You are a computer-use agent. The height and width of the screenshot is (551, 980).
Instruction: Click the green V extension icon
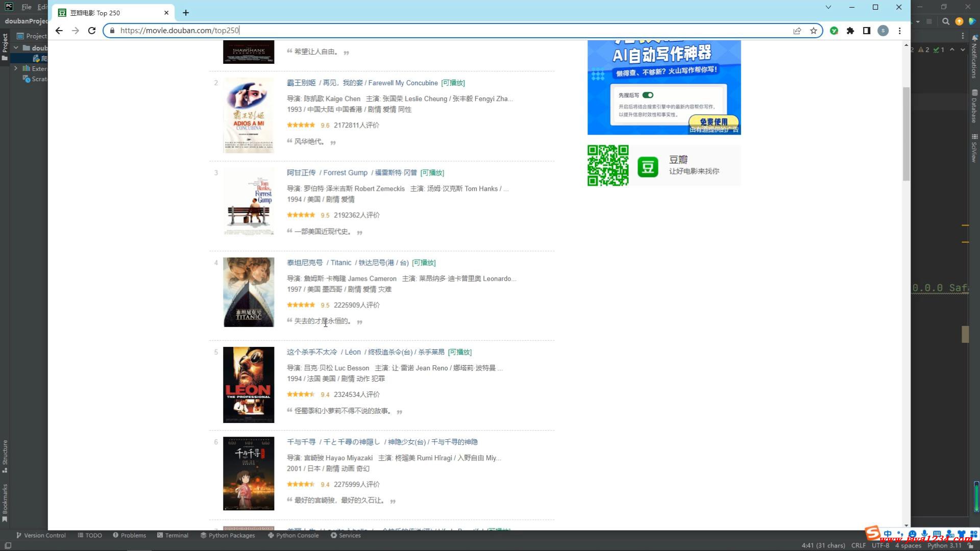coord(834,31)
